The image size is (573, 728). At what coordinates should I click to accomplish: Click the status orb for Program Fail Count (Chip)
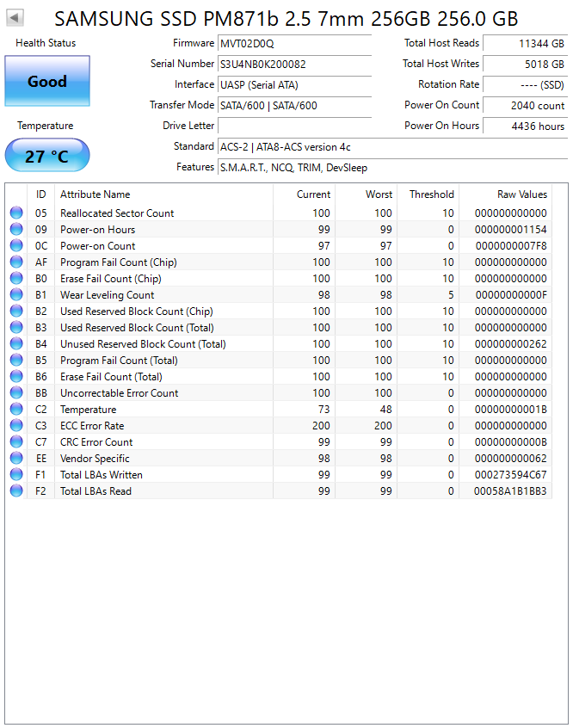click(16, 262)
